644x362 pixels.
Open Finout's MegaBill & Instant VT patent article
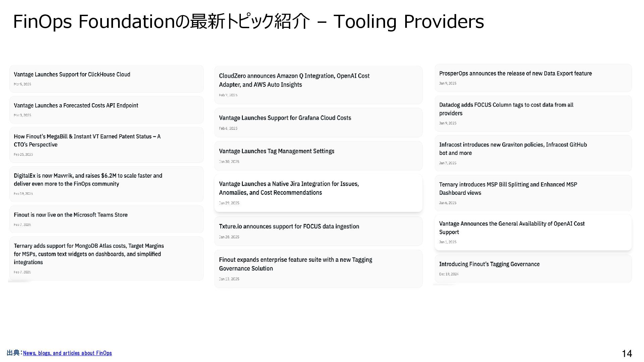click(x=106, y=145)
